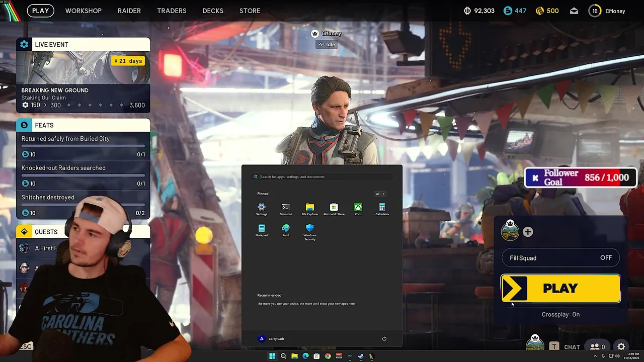Launch Xbox app from Start menu
This screenshot has height=362, width=644.
(358, 209)
